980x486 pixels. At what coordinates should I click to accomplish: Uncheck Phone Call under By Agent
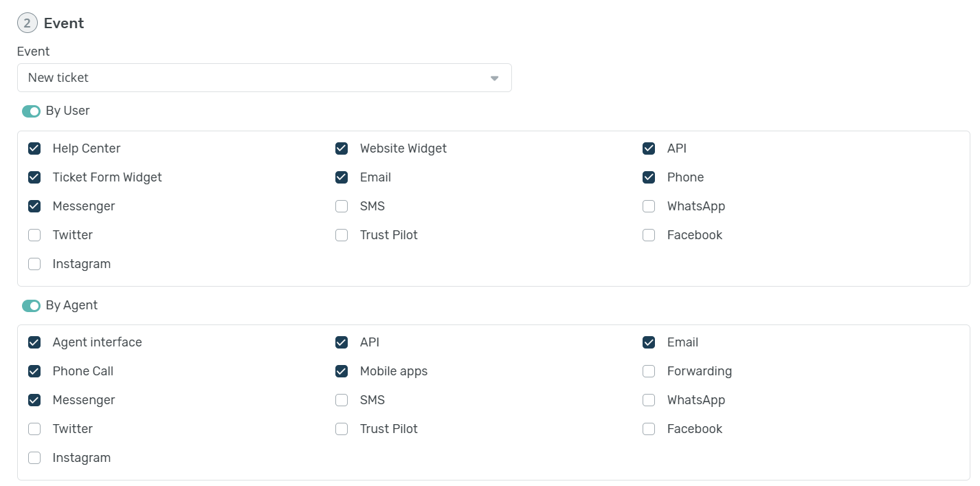(x=34, y=371)
